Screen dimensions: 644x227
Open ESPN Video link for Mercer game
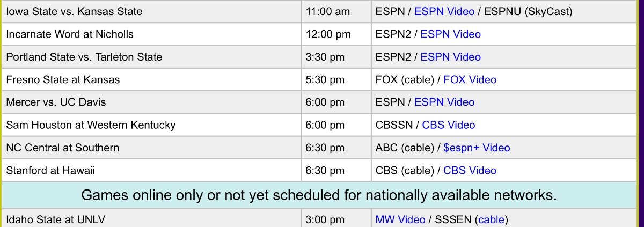[x=444, y=102]
